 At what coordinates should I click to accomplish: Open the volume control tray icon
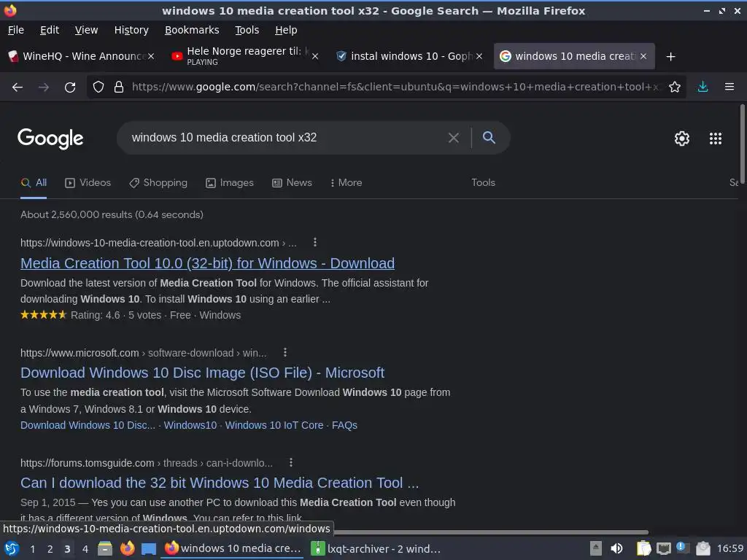coord(616,548)
